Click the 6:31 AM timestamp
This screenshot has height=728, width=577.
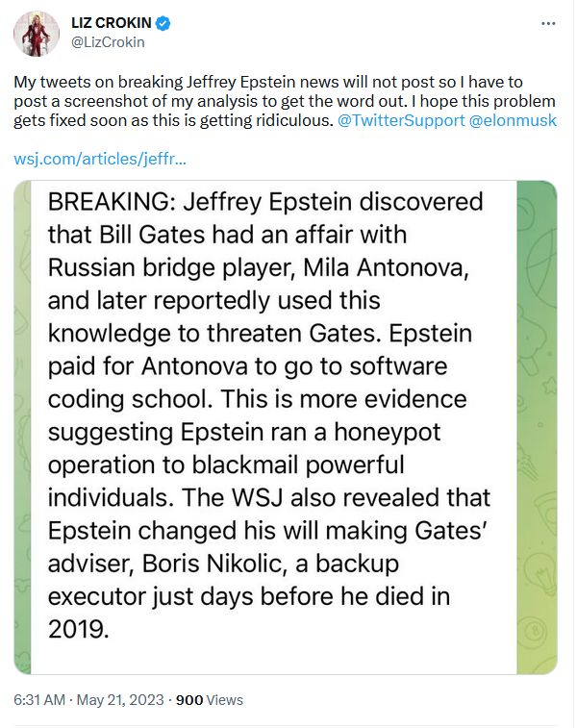(x=39, y=700)
